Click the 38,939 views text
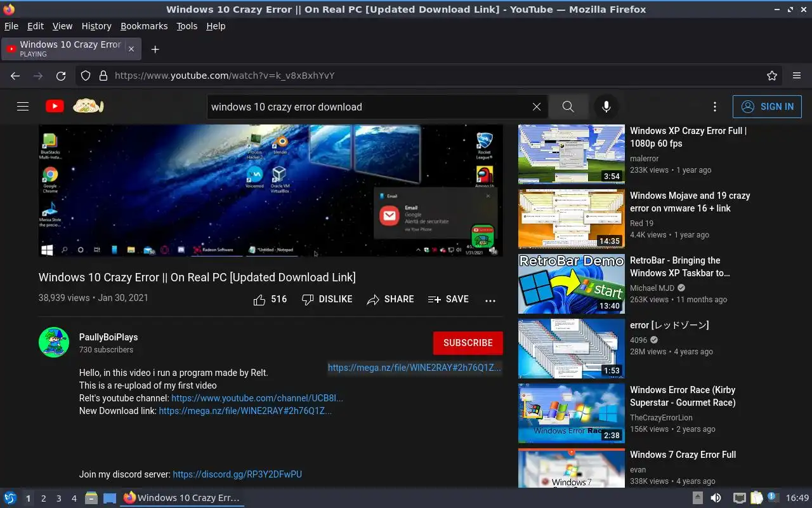The width and height of the screenshot is (812, 508). pos(64,298)
